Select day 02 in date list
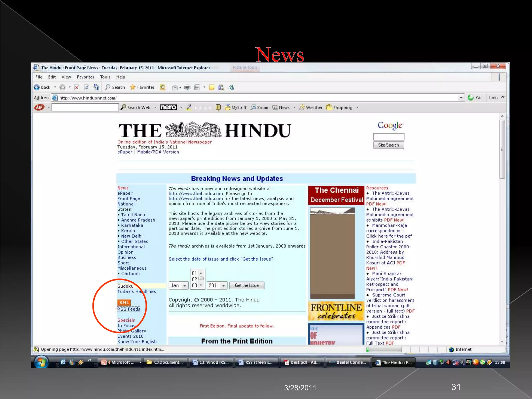 coord(194,279)
